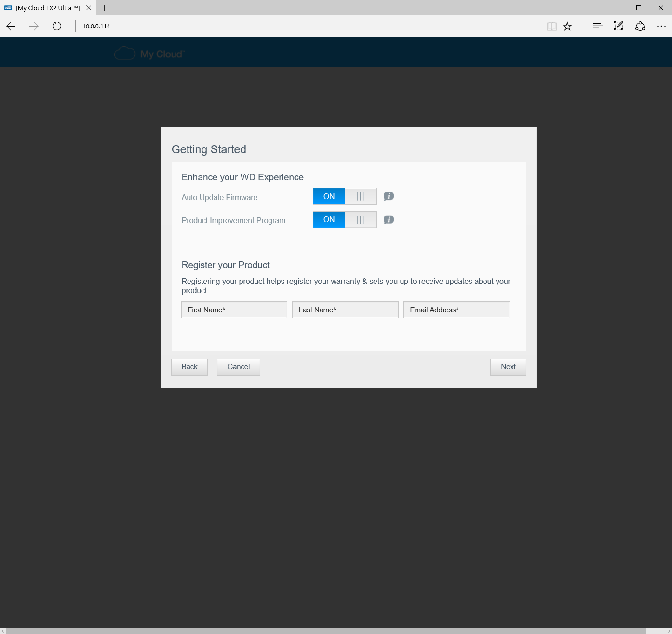Open the Hub lines icon
This screenshot has width=672, height=634.
point(597,26)
